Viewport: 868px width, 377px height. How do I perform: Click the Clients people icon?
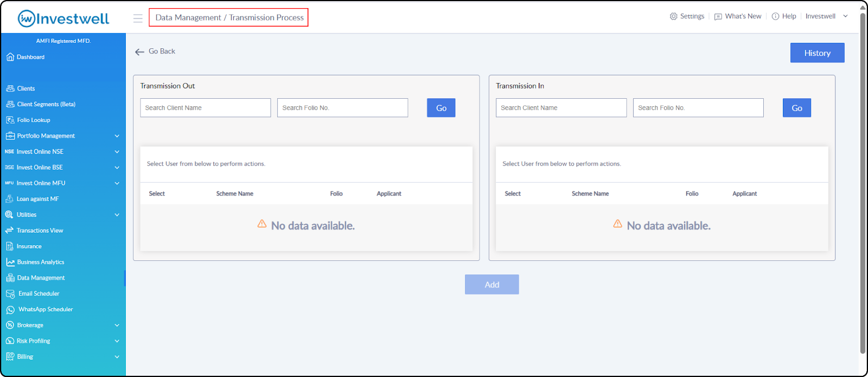pyautogui.click(x=10, y=88)
